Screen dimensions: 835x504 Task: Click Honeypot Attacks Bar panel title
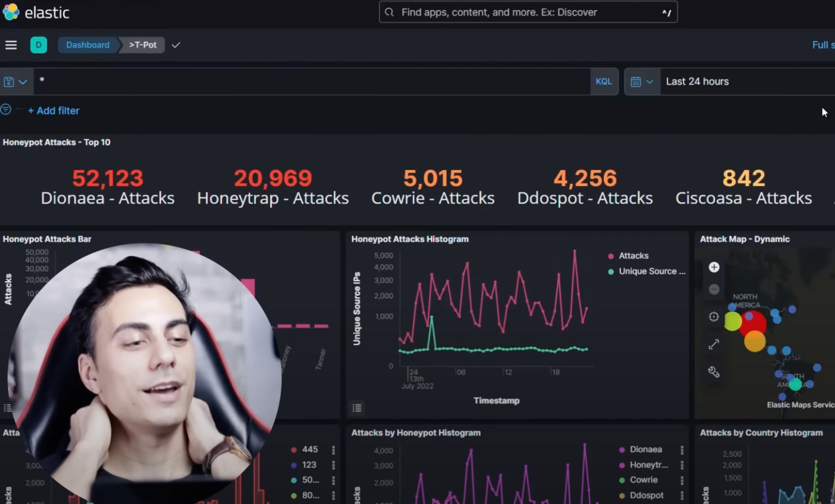pos(47,239)
